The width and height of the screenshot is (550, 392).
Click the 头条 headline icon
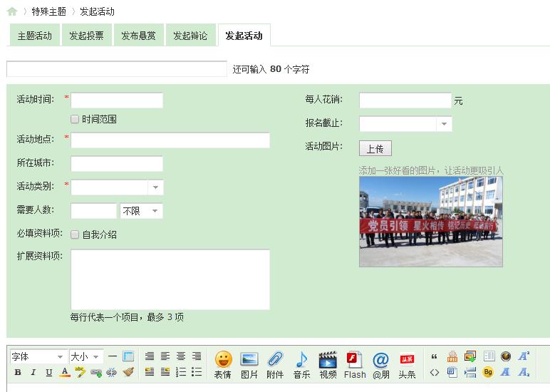click(408, 365)
